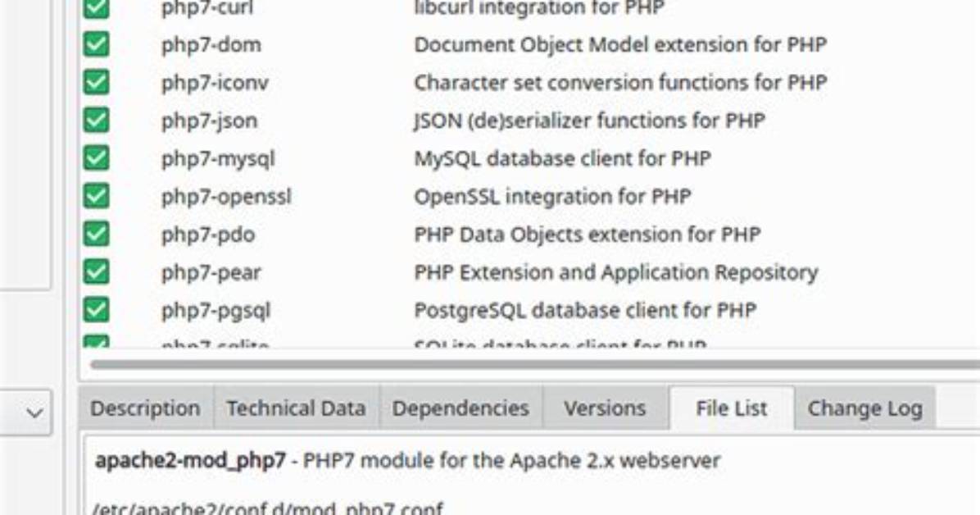Click 'PHP Data Objects extension for PHP' summary
980x515 pixels.
[588, 234]
